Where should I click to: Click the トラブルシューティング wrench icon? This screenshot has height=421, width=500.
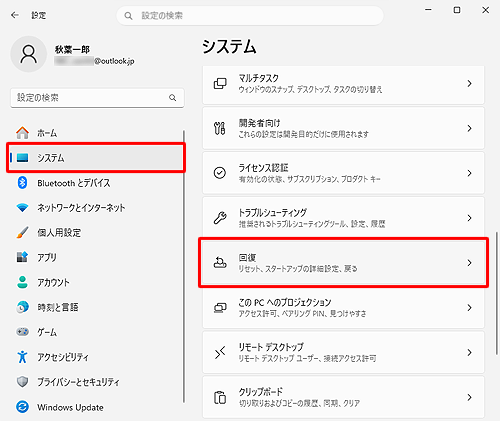coord(220,218)
